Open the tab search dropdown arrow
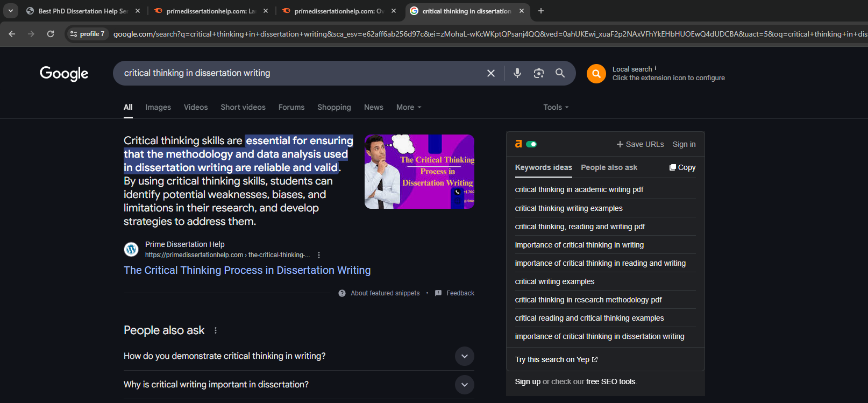868x403 pixels. click(11, 11)
